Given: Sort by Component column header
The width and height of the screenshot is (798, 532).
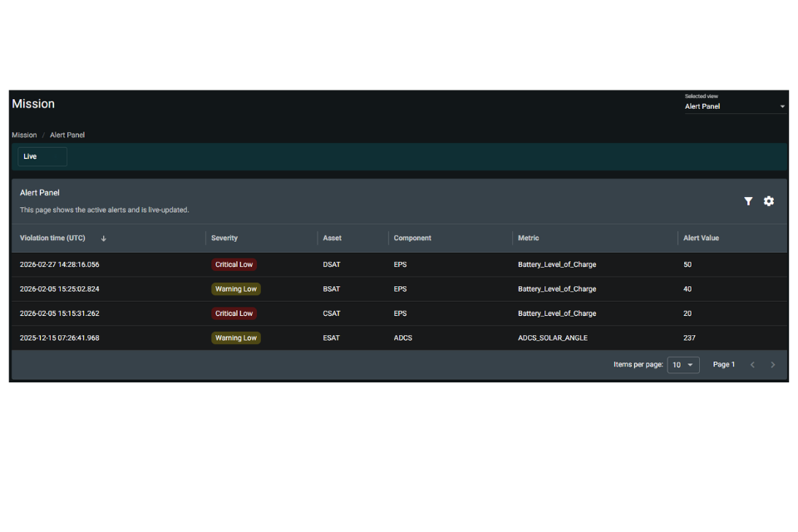Looking at the screenshot, I should pos(412,238).
